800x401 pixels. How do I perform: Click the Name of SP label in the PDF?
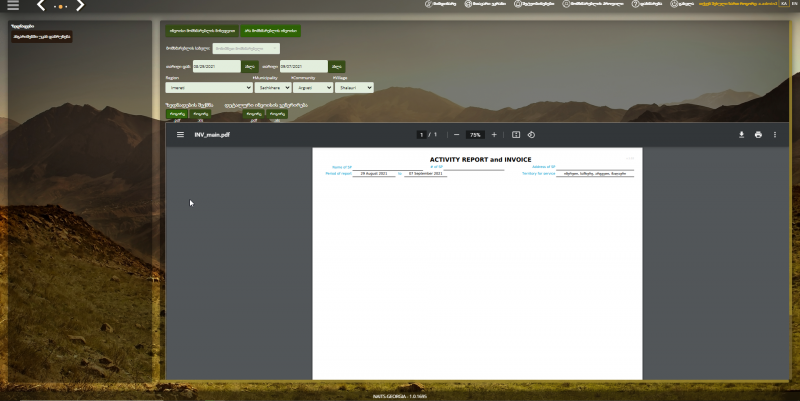pos(342,167)
